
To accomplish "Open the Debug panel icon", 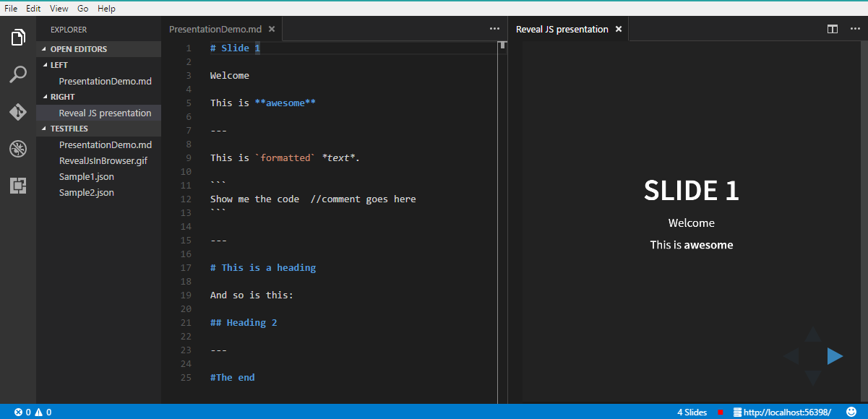I will click(18, 149).
